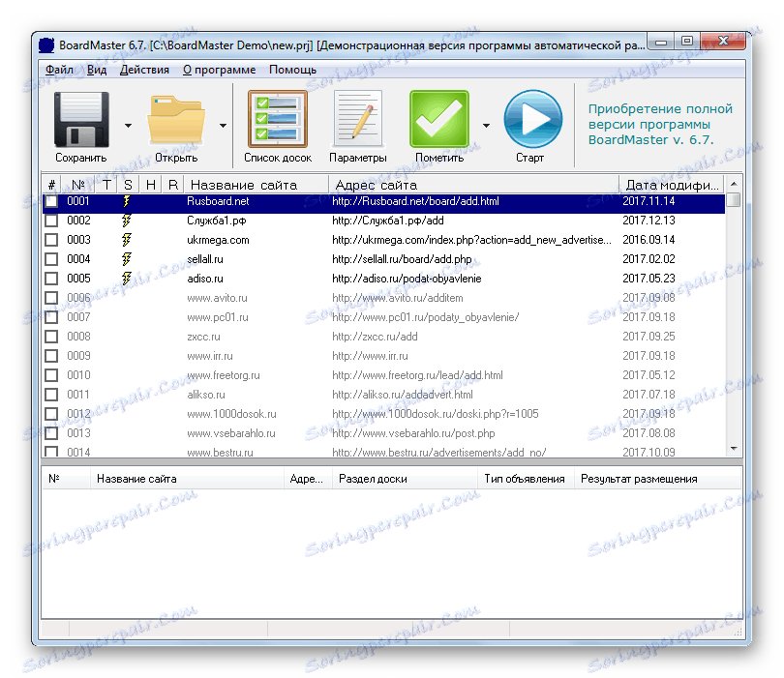
Task: Open the Файл menu
Action: pyautogui.click(x=59, y=70)
